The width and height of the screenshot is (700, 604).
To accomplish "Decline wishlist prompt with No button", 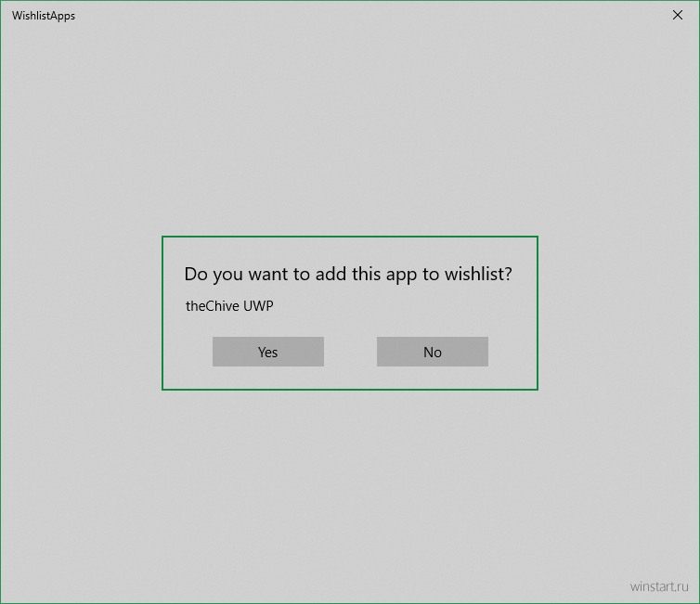I will (x=432, y=352).
